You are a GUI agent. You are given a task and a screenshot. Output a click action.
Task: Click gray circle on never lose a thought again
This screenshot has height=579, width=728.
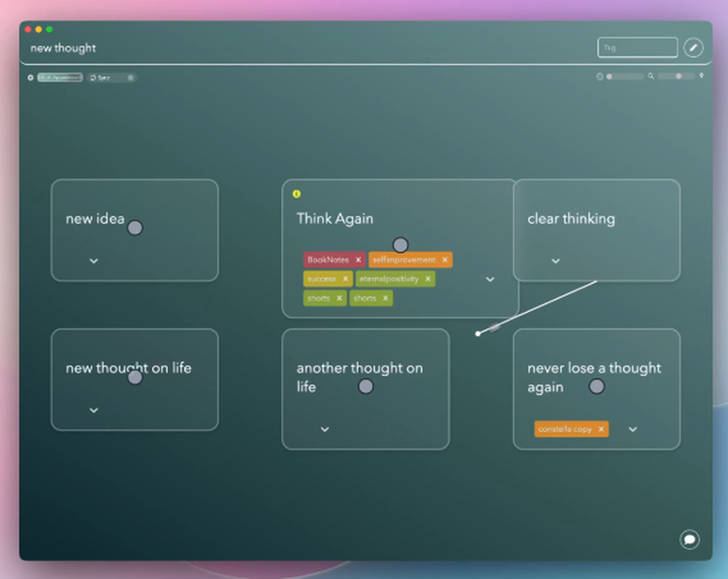[597, 386]
